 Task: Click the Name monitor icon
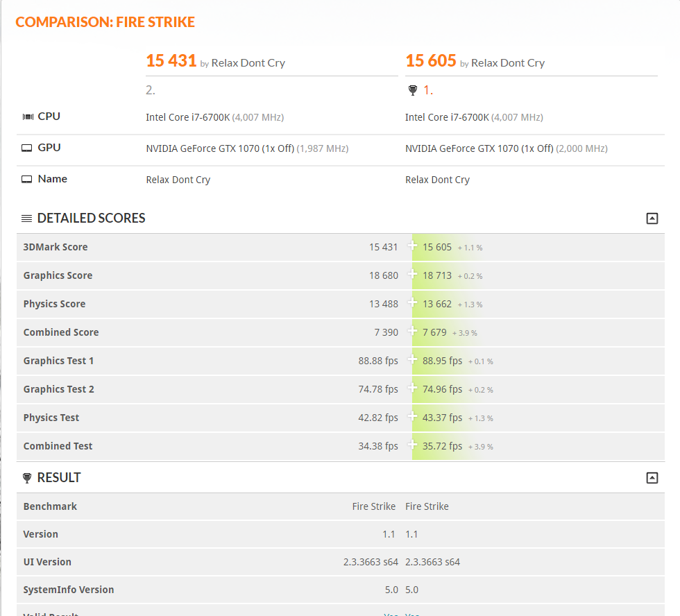[27, 180]
